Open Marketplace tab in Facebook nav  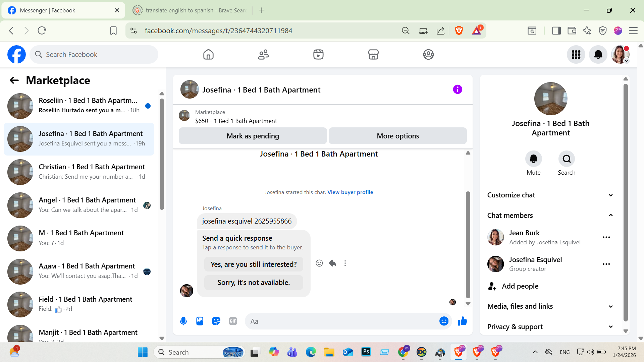point(373,55)
